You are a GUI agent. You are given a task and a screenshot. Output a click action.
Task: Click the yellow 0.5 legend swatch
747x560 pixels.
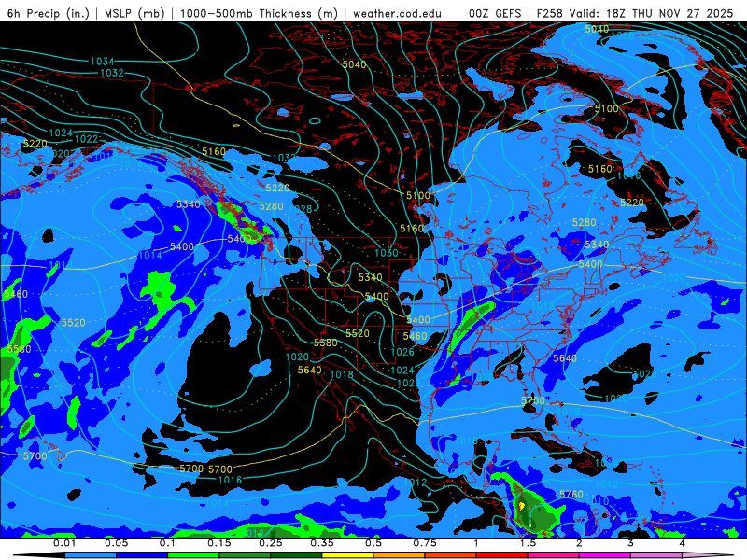(347, 555)
